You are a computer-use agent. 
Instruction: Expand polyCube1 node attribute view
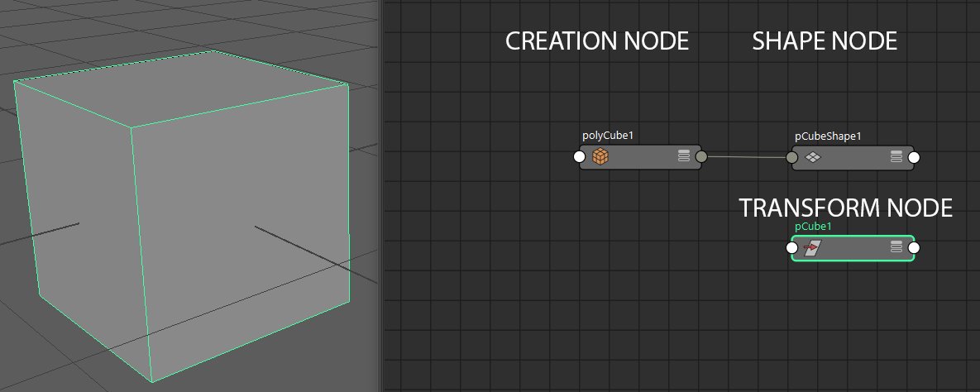(x=684, y=155)
